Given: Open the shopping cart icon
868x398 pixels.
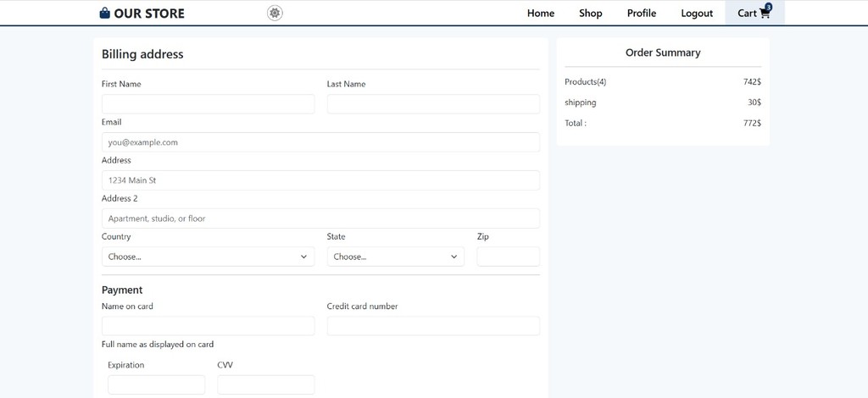Looking at the screenshot, I should 765,14.
